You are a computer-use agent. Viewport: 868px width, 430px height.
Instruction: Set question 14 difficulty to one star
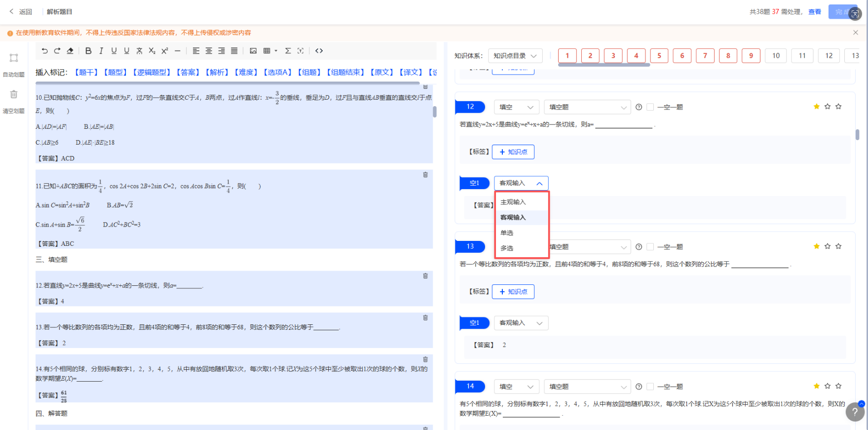tap(817, 386)
